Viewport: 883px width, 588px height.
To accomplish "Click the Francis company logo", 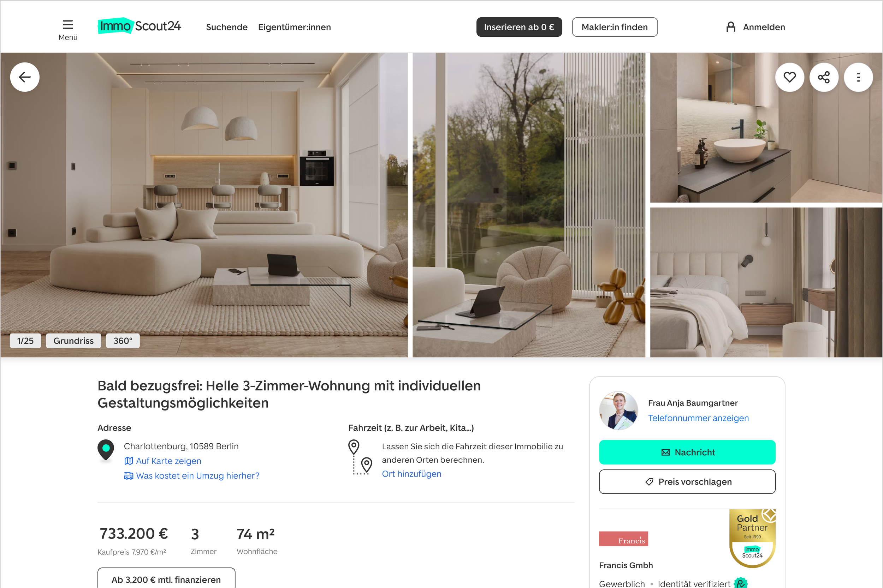I will tap(623, 539).
